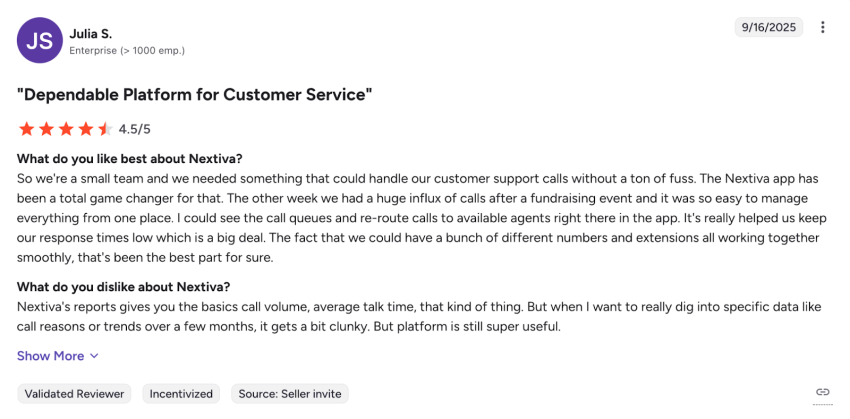Select the Incentivized tag
The image size is (850, 419).
[x=181, y=394]
